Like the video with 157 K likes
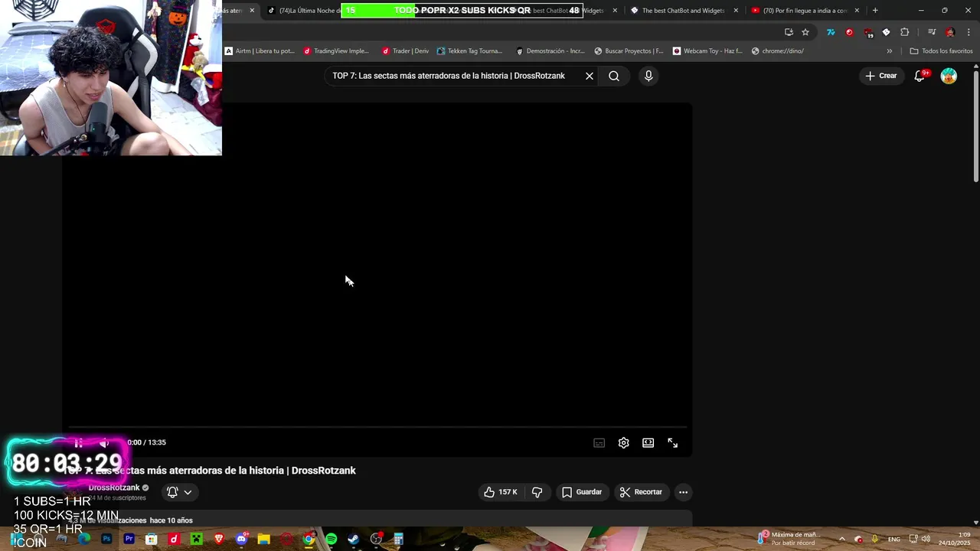The width and height of the screenshot is (980, 551). pos(500,492)
